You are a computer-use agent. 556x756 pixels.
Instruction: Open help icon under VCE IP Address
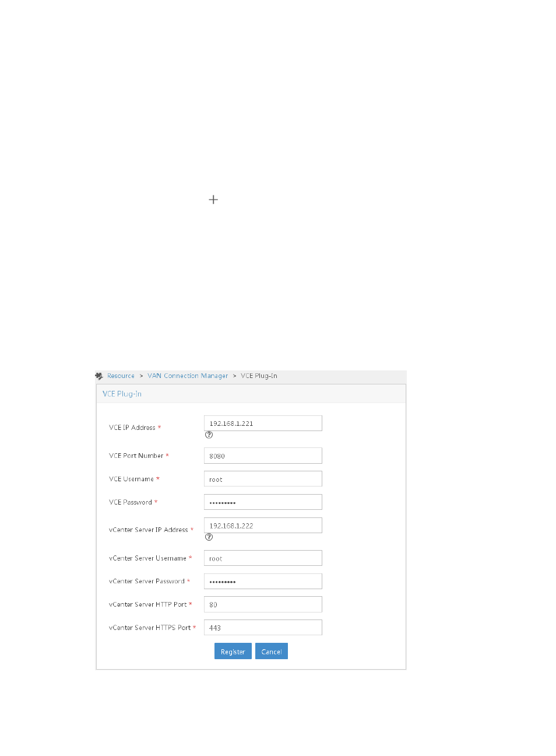pyautogui.click(x=209, y=435)
